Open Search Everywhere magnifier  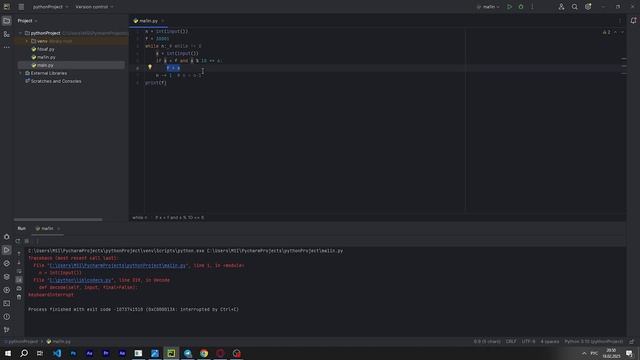point(575,7)
